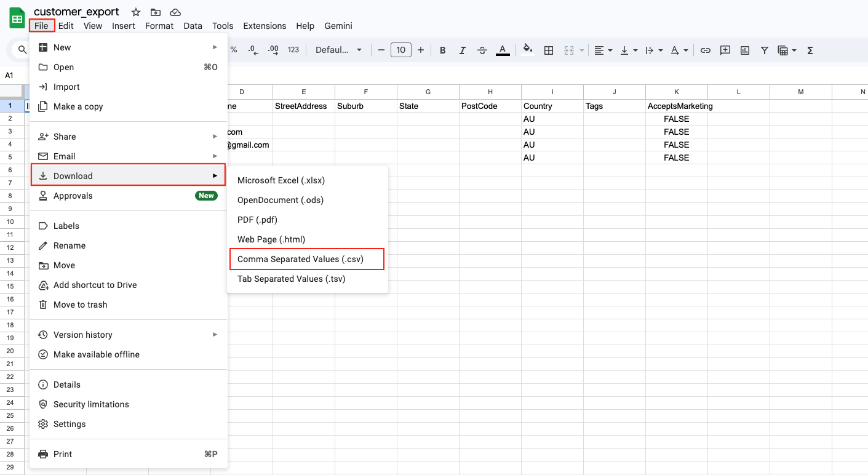Open the table views dropdown

coord(787,50)
